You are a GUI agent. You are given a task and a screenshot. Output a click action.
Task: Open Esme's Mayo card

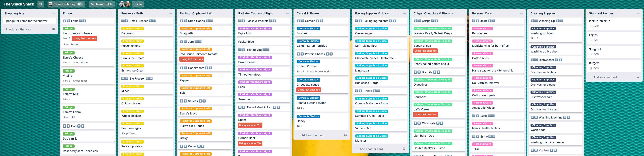[205, 111]
